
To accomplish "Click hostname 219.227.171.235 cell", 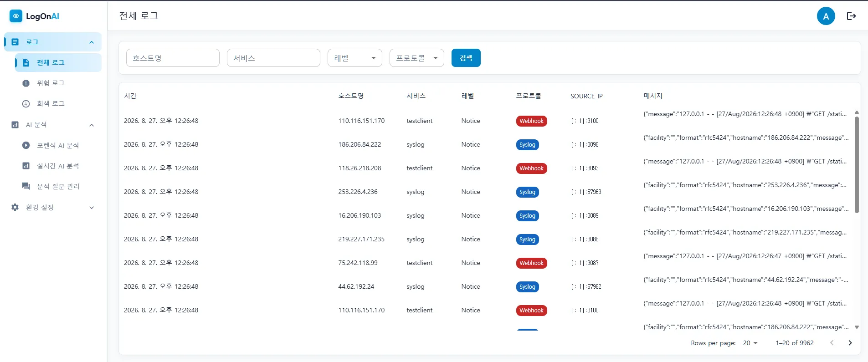I will (361, 239).
